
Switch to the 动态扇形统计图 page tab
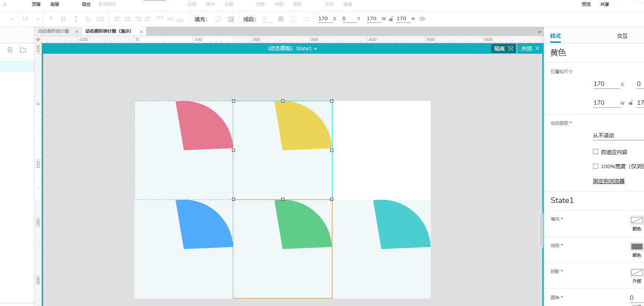click(54, 31)
